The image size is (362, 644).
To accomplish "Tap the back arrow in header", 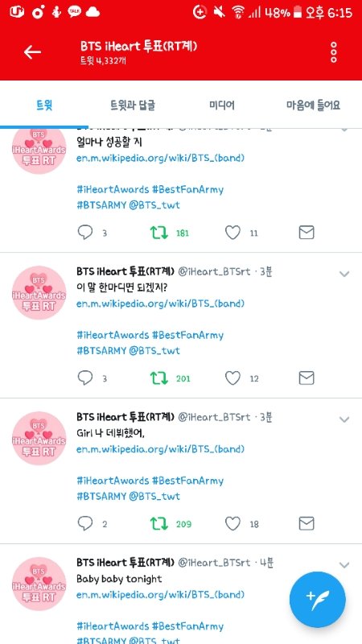I will tap(32, 52).
